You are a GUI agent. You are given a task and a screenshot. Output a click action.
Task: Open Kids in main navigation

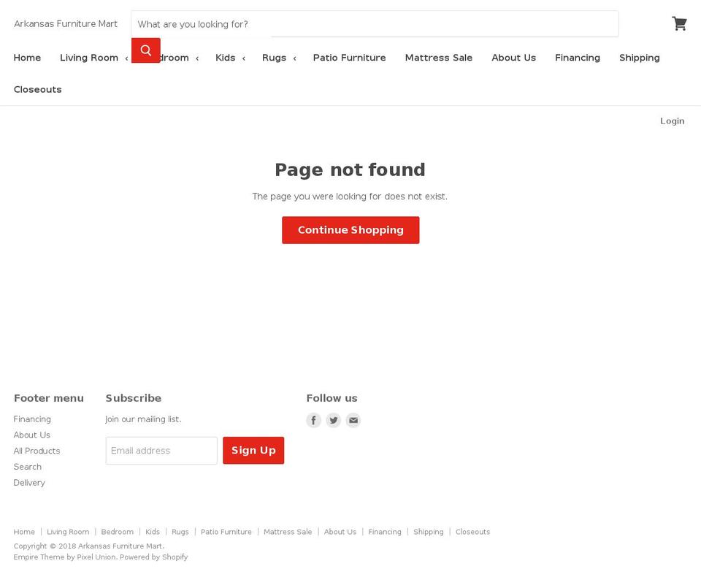pos(226,58)
